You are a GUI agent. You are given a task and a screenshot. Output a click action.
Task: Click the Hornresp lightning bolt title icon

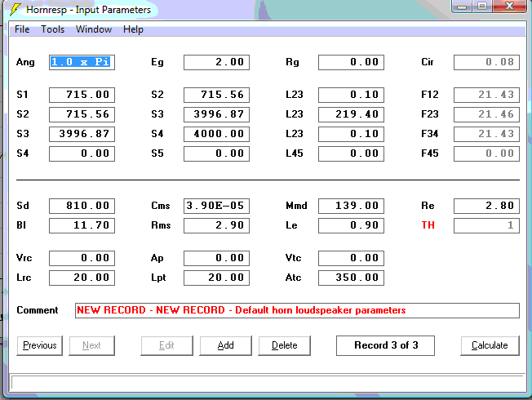point(16,10)
